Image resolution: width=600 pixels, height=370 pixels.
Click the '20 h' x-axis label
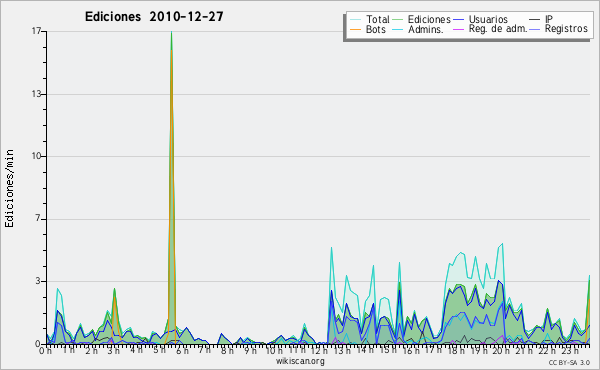tap(501, 350)
